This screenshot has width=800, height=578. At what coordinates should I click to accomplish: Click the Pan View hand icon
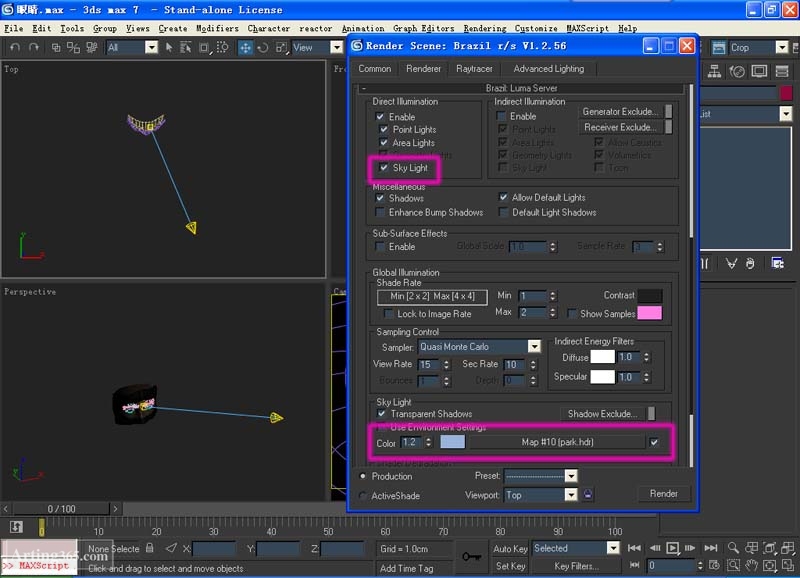click(x=751, y=565)
